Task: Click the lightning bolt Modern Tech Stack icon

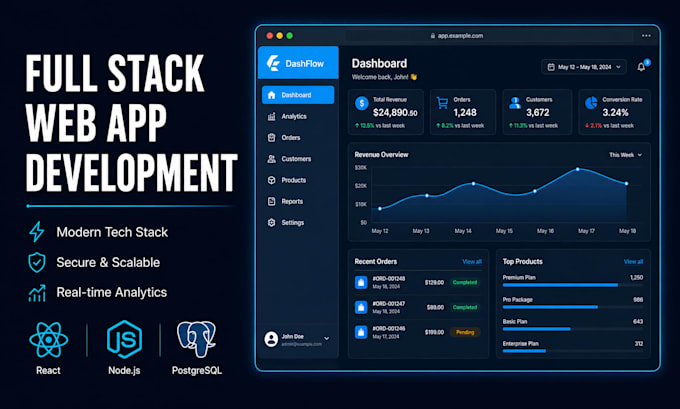Action: [x=36, y=232]
